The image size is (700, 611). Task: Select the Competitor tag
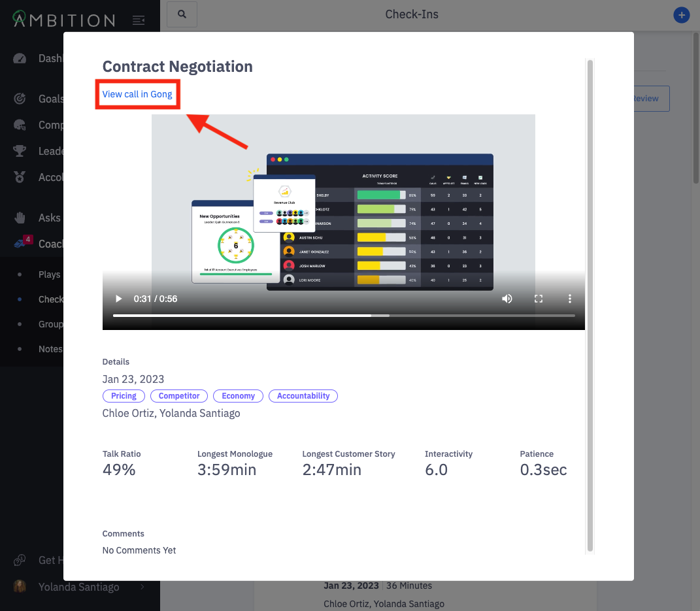coord(179,396)
